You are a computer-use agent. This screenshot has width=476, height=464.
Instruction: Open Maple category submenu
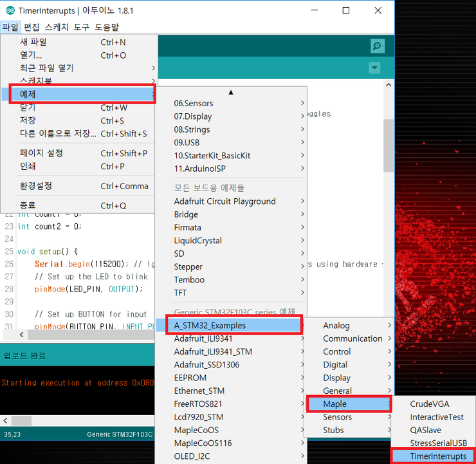[x=349, y=404]
